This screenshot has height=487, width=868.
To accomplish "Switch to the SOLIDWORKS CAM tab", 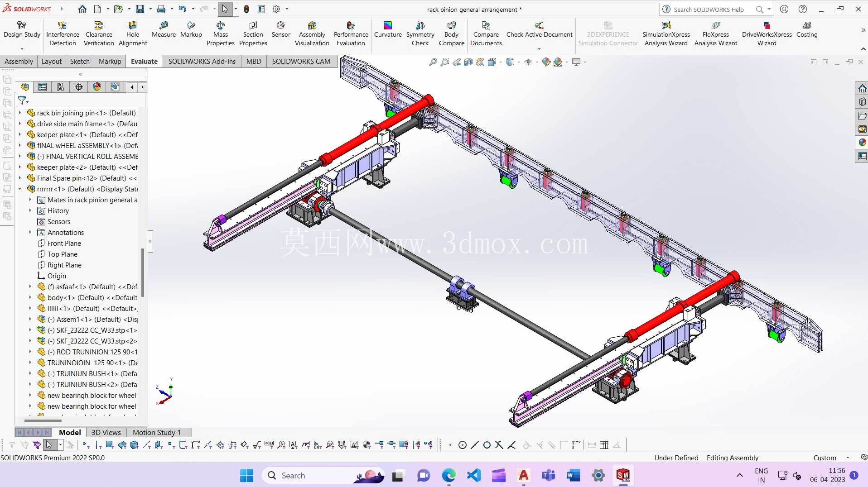I will [x=301, y=61].
